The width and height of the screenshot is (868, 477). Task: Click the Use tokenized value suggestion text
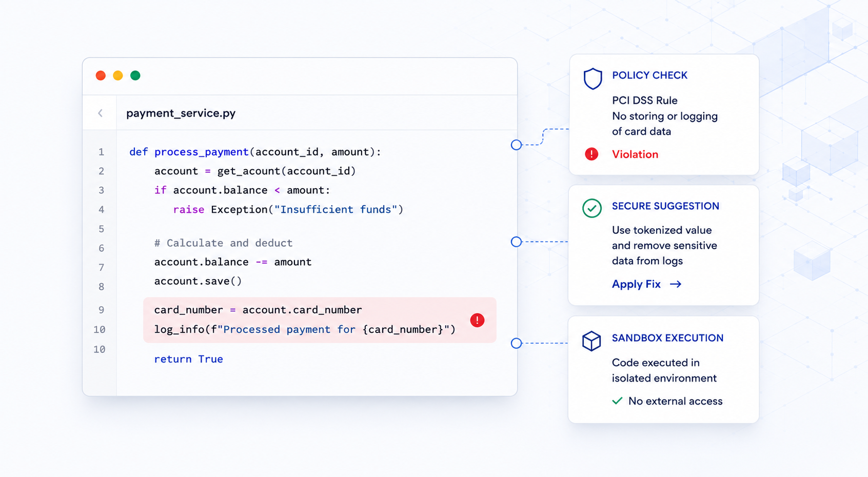[664, 246]
